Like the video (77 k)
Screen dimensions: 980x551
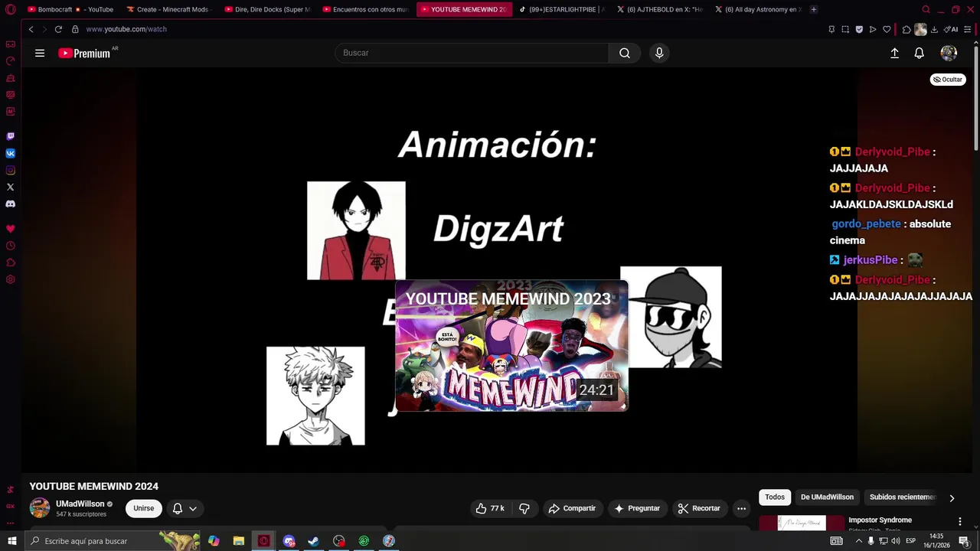[x=490, y=508]
